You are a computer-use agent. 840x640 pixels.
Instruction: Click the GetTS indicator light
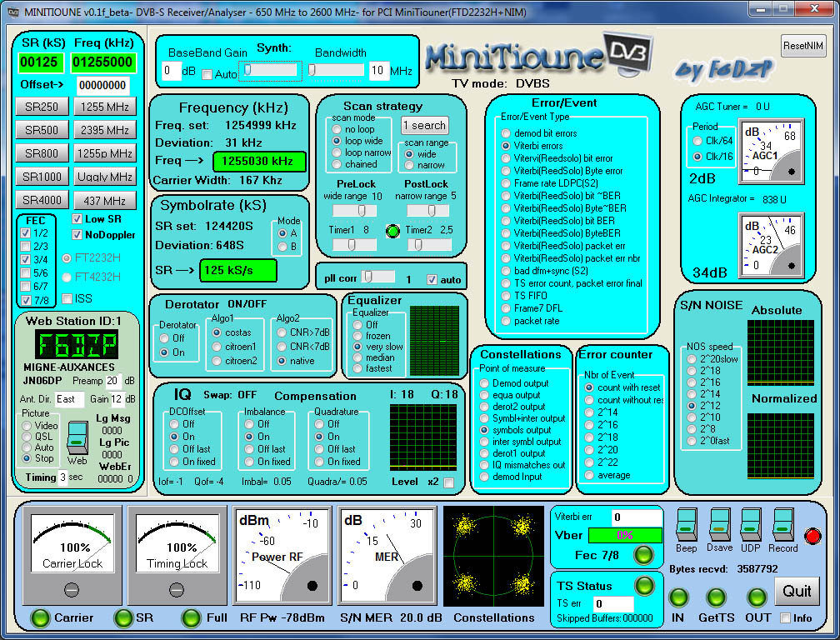pyautogui.click(x=715, y=597)
